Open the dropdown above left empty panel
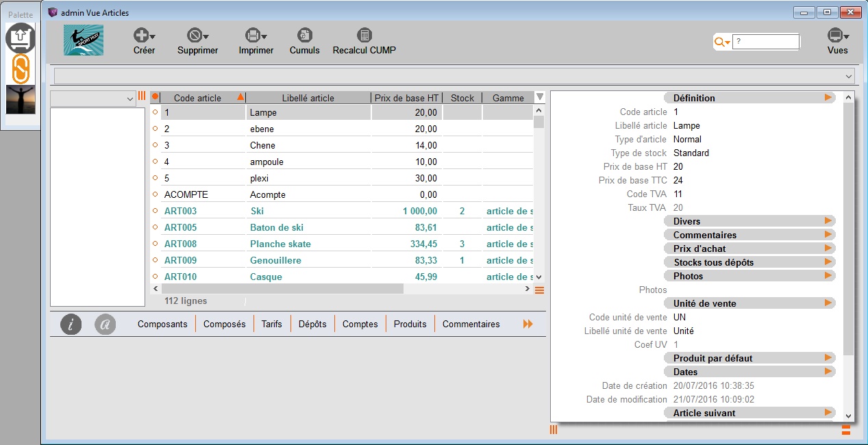The width and height of the screenshot is (868, 445). pyautogui.click(x=93, y=99)
